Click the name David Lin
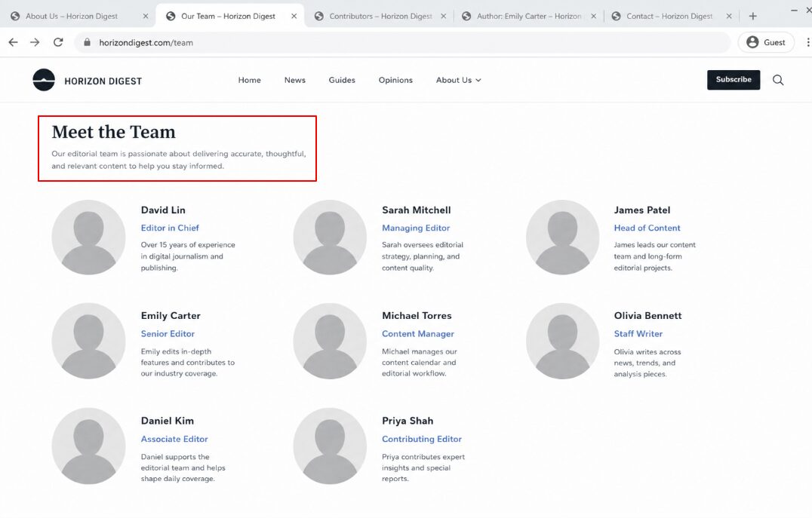Screen dimensions: 812x518 [163, 210]
